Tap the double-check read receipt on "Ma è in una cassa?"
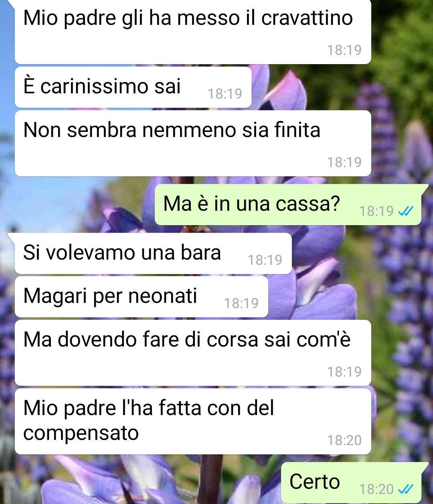 (x=405, y=211)
